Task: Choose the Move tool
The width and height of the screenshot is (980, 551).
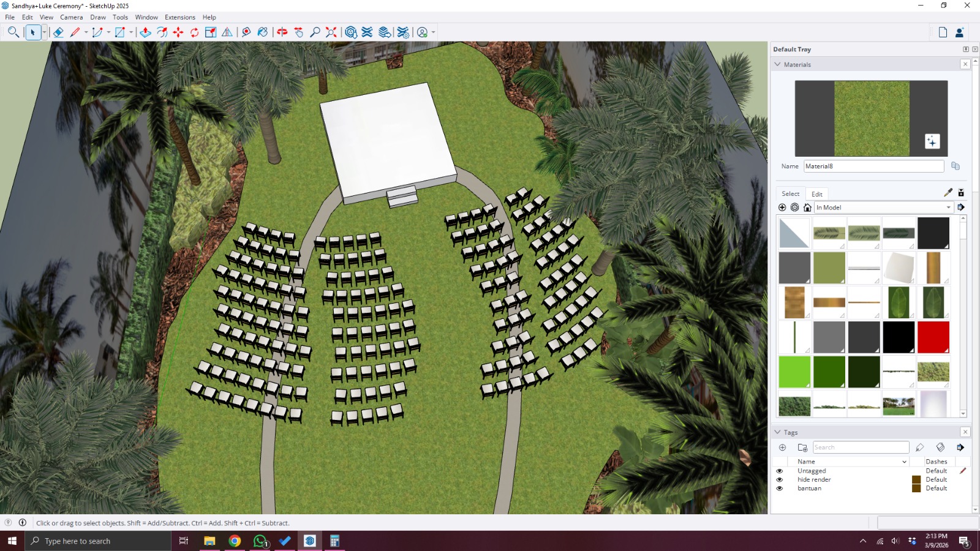Action: click(178, 32)
